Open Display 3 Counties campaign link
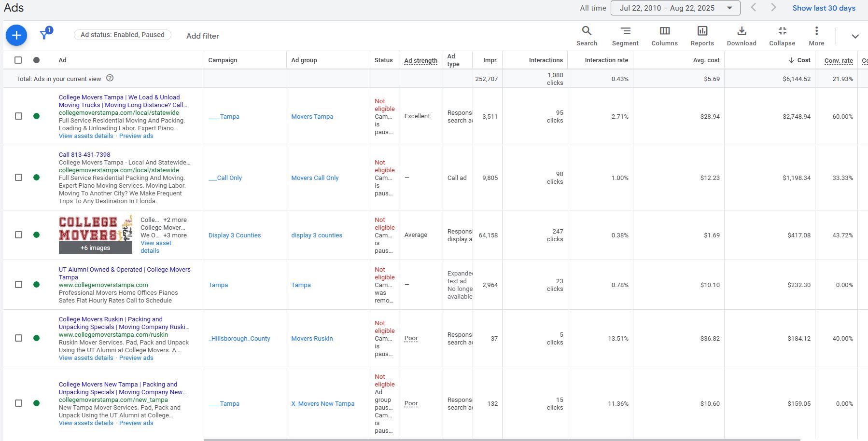 coord(235,235)
